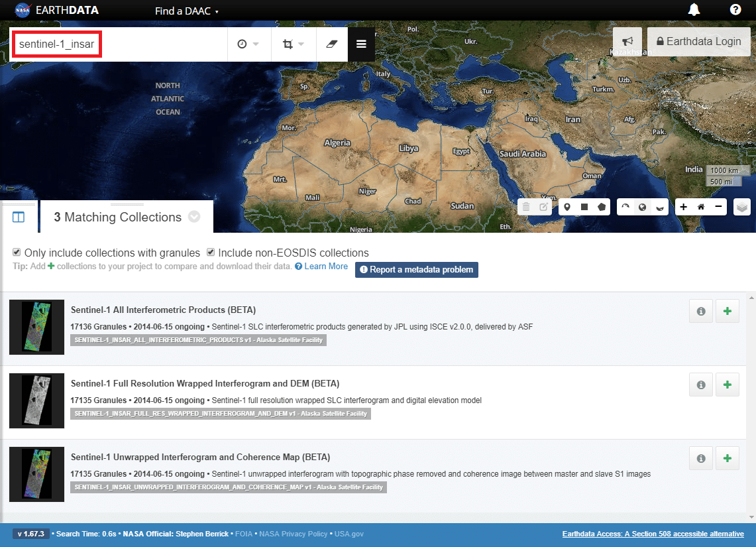756x547 pixels.
Task: Open the temporal clock filter dropdown
Action: point(248,44)
